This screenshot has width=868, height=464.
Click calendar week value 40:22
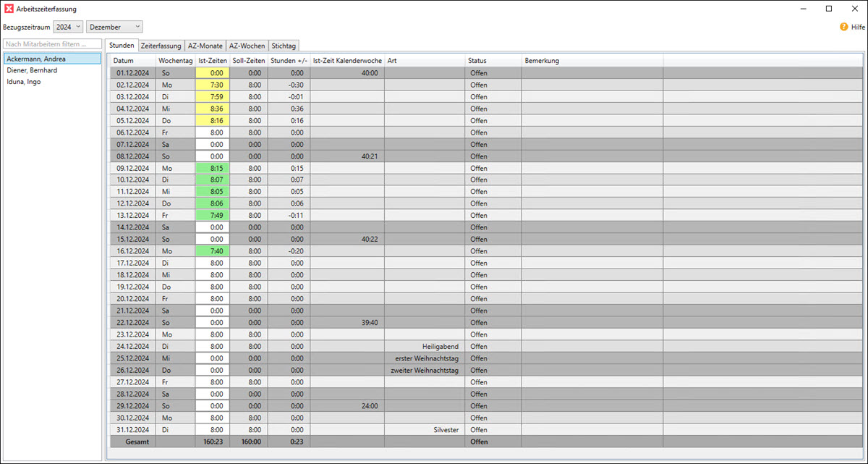coord(369,240)
